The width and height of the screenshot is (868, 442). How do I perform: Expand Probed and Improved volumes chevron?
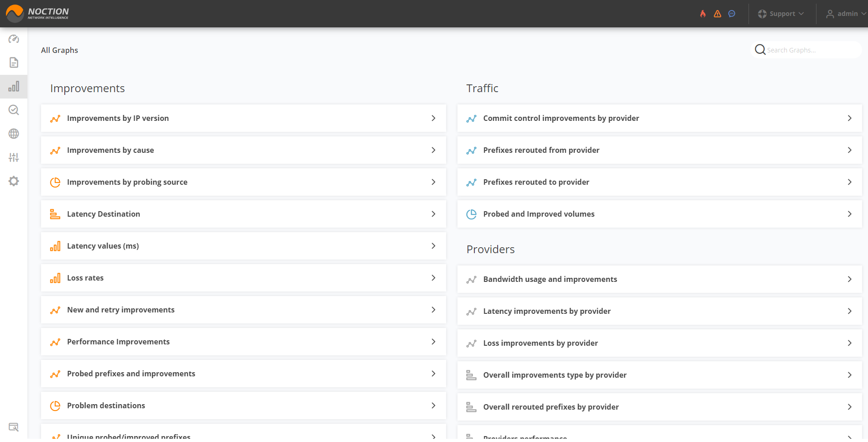pos(849,214)
